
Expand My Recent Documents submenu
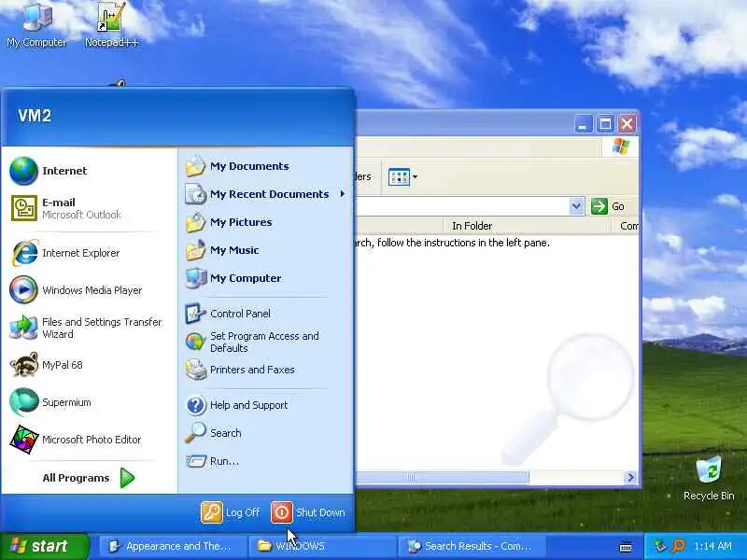pyautogui.click(x=265, y=194)
